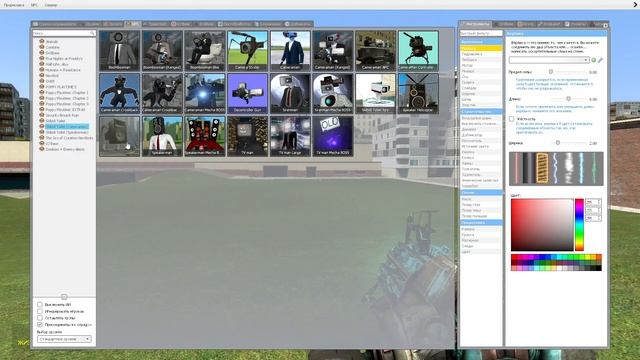Spawn the plain Cameraman in blue suit

pyautogui.click(x=290, y=51)
